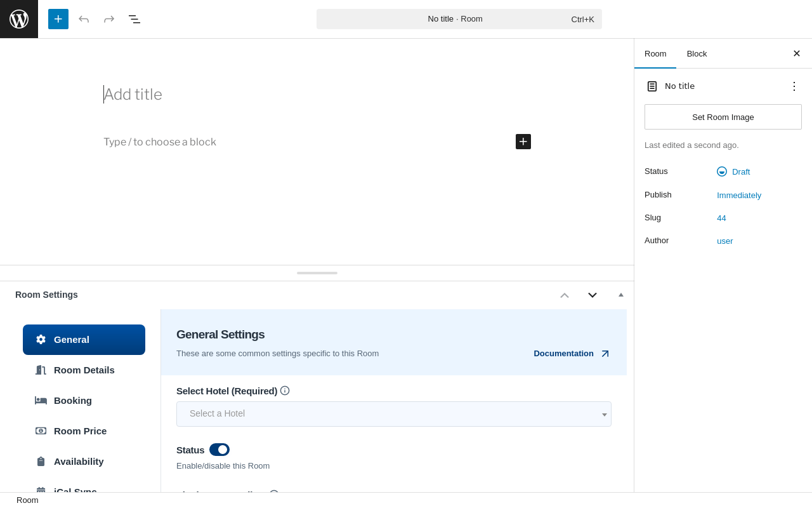
Task: Open the No title actions menu
Action: (x=794, y=86)
